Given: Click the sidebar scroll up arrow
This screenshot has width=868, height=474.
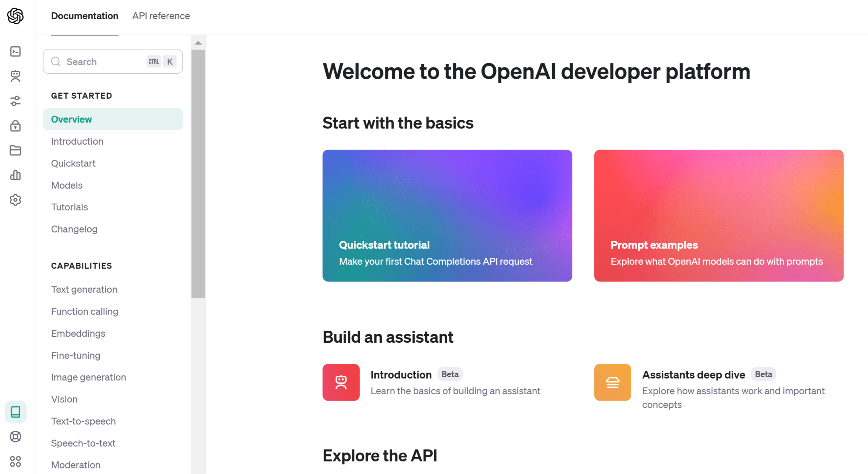Looking at the screenshot, I should click(198, 43).
